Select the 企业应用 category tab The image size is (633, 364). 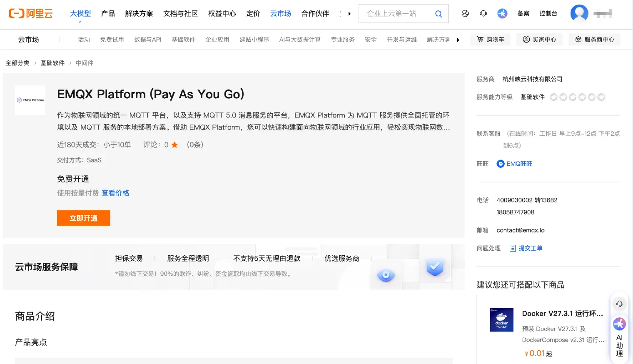pyautogui.click(x=217, y=40)
